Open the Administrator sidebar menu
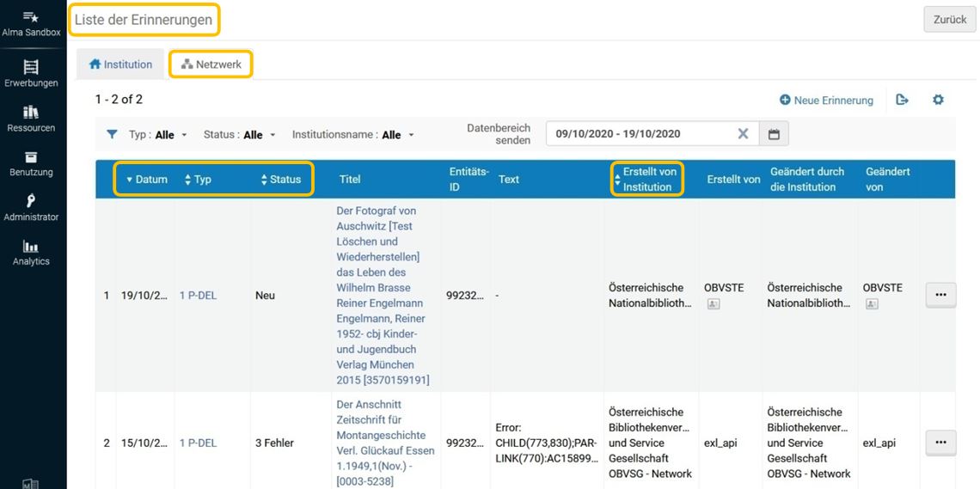980x489 pixels. [31, 209]
